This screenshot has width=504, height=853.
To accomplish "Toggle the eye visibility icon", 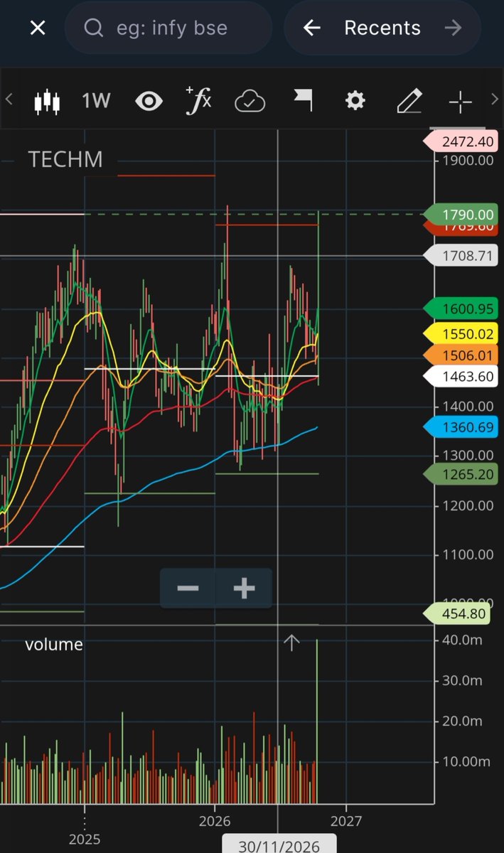I will click(149, 101).
